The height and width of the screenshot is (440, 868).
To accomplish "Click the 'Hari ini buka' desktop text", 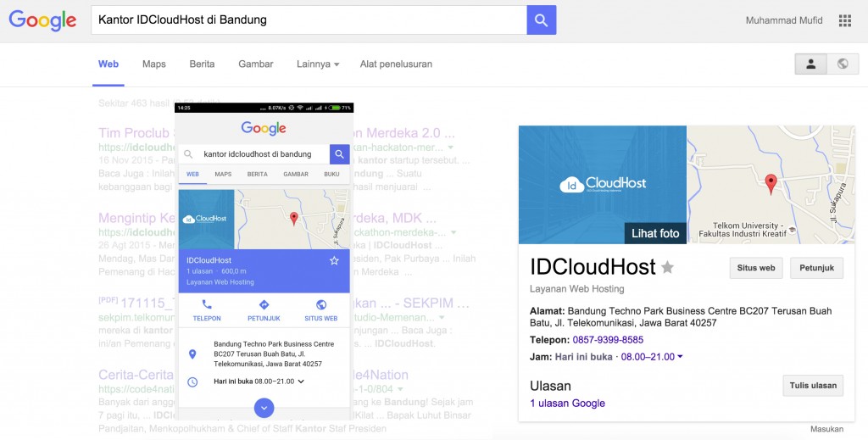I will click(x=583, y=357).
